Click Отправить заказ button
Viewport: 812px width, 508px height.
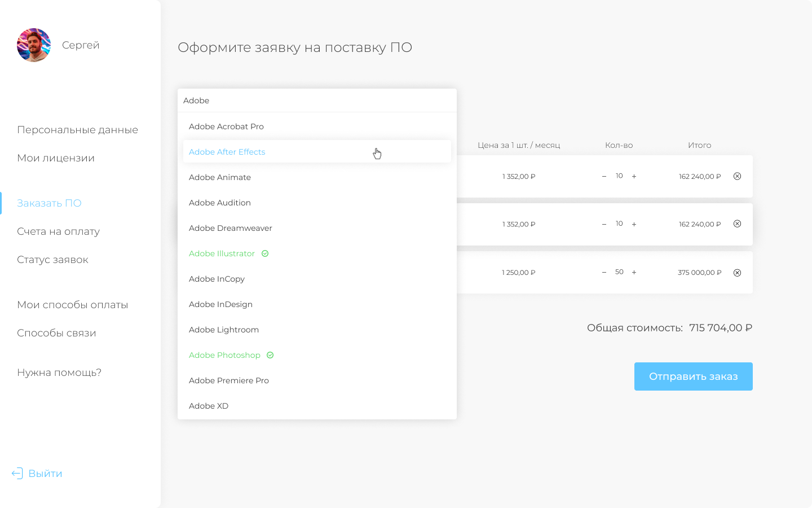(694, 376)
